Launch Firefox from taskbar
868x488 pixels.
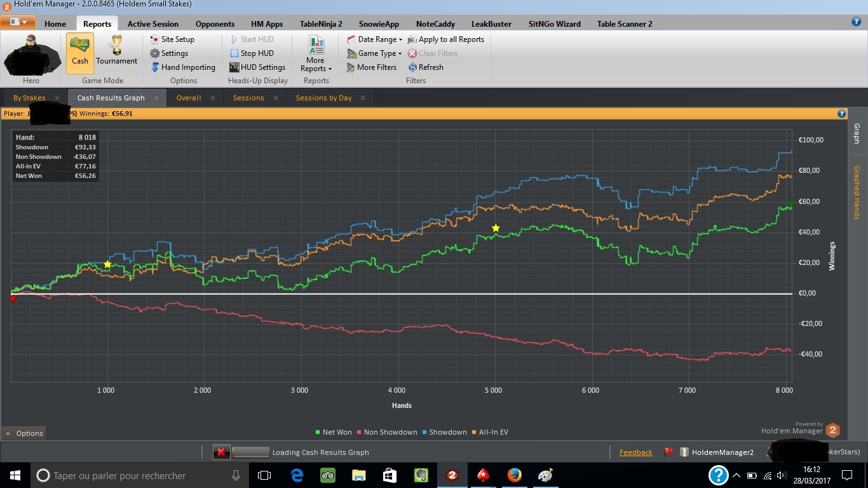[515, 475]
